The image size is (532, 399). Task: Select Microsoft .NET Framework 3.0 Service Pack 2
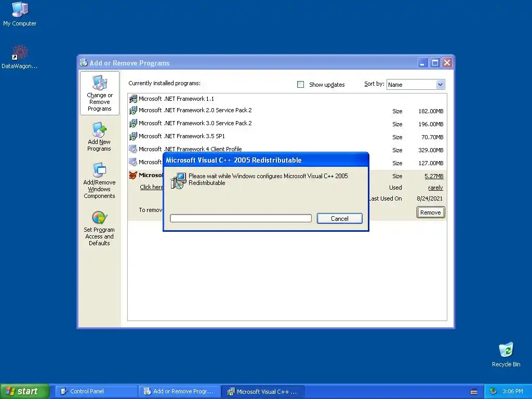(x=195, y=123)
